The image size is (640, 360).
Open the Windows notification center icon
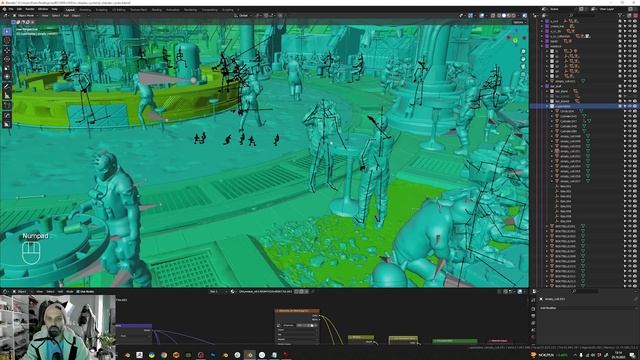633,355
